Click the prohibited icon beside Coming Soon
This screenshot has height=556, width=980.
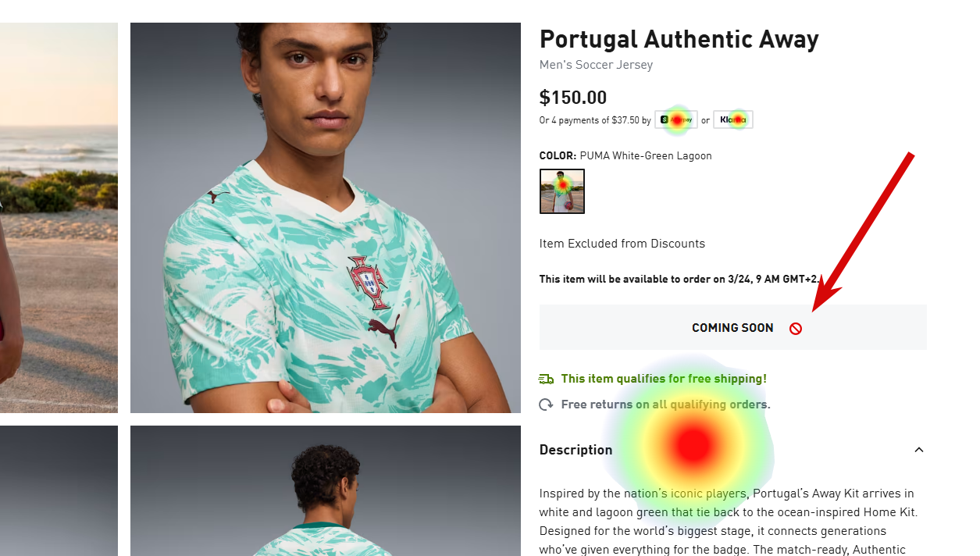(795, 329)
